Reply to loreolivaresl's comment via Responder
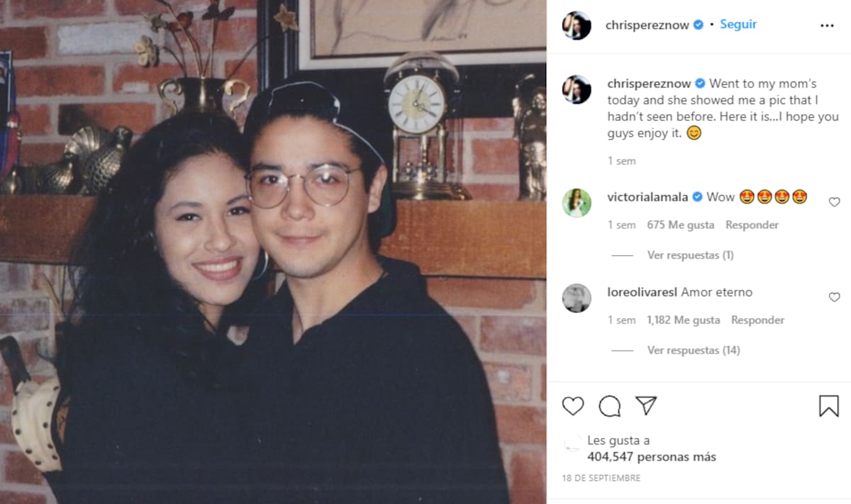 tap(757, 320)
